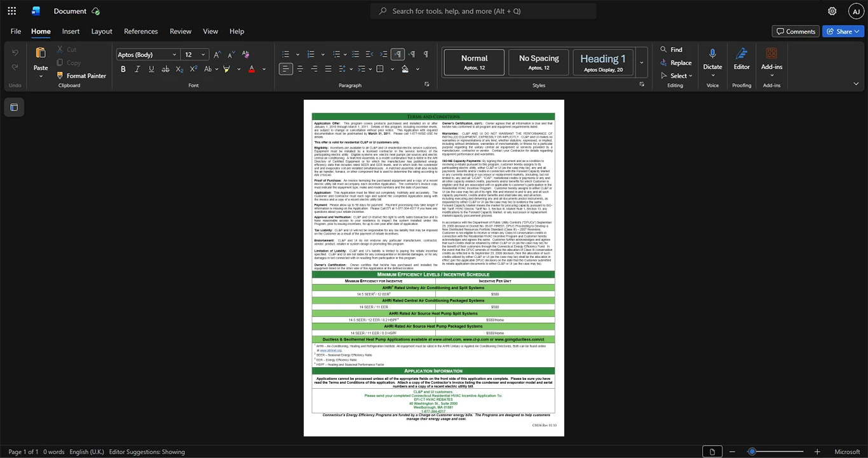This screenshot has width=868, height=458.
Task: Switch to the References tab
Action: click(x=141, y=31)
